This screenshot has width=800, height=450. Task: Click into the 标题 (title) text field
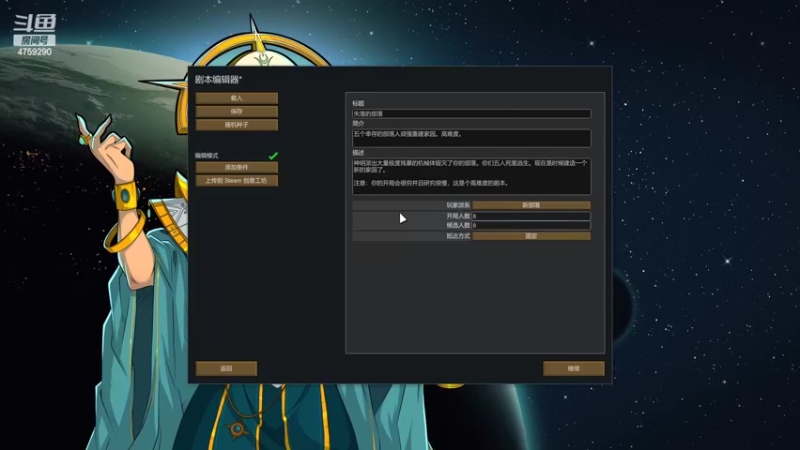coord(471,114)
